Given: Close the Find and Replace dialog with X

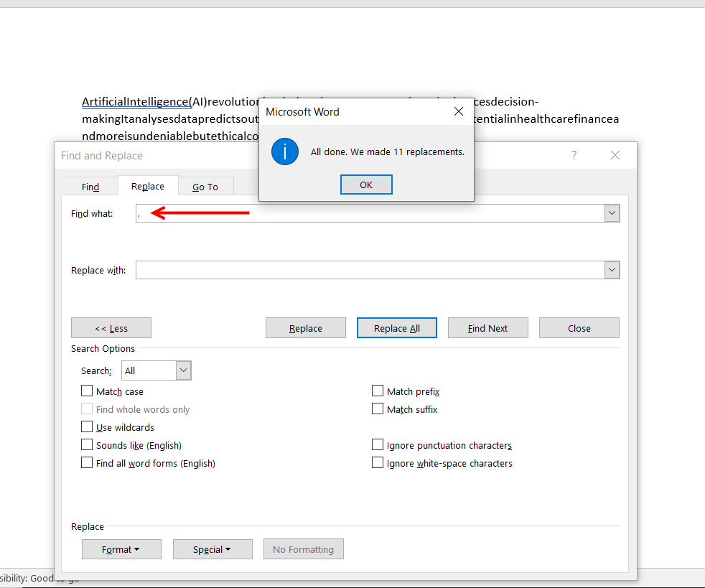Looking at the screenshot, I should [x=615, y=155].
